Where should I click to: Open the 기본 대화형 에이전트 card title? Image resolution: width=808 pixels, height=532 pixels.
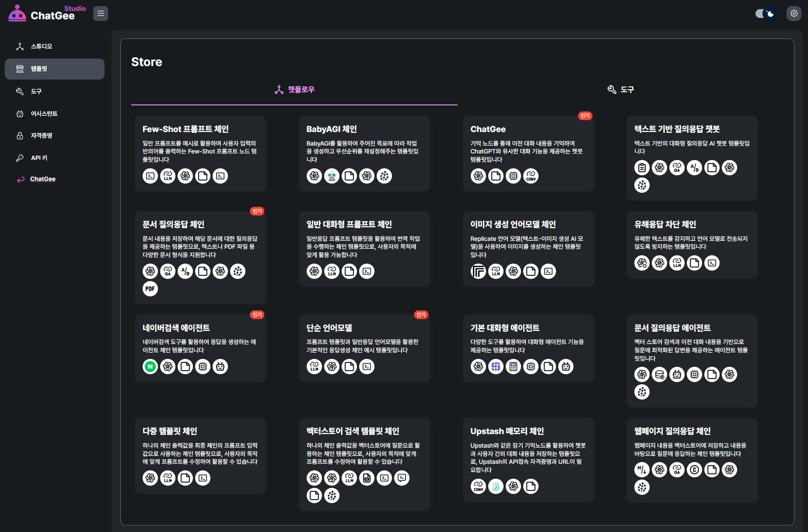(x=505, y=328)
